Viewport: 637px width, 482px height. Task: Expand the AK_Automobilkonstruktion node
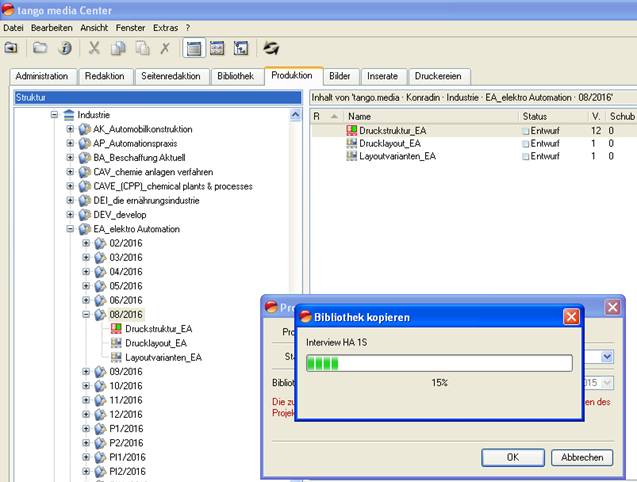[70, 129]
